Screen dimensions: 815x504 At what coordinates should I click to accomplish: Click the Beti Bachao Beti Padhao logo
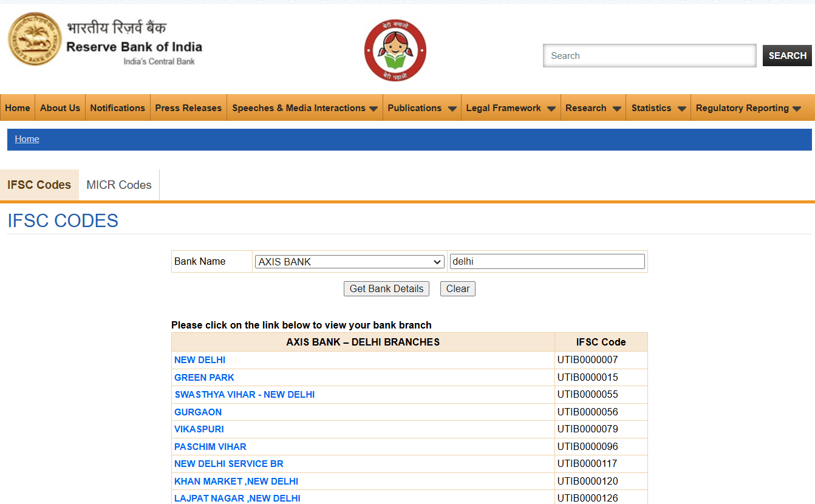(395, 50)
